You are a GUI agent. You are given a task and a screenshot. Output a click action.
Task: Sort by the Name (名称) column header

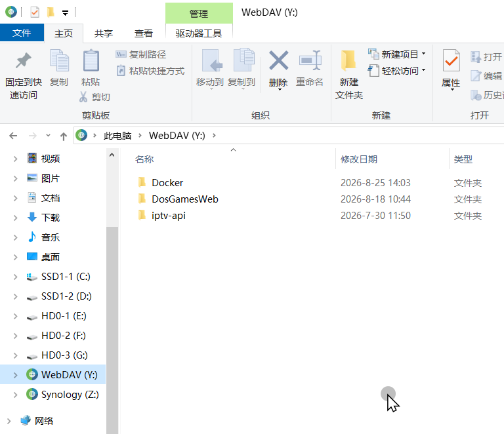click(144, 159)
